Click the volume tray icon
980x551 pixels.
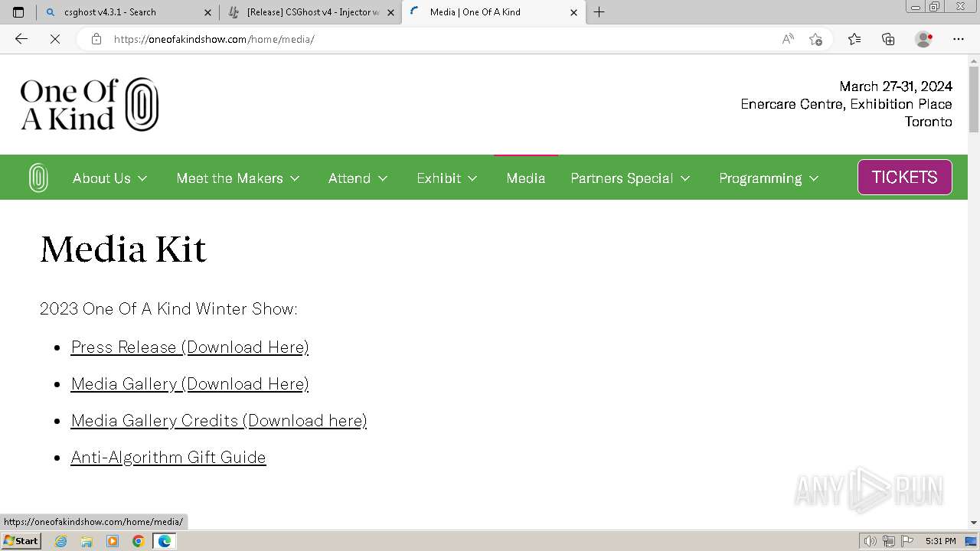(x=871, y=541)
